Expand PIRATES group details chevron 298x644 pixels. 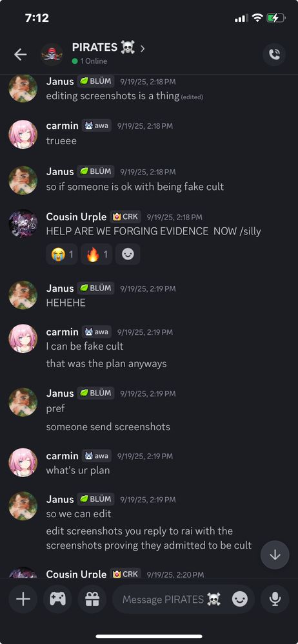click(x=143, y=48)
